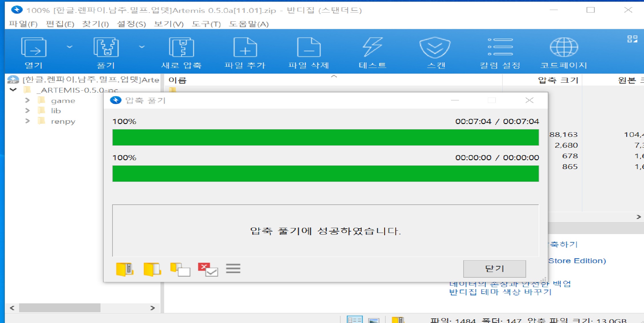Open 칼럼 설정 column settings icon
This screenshot has height=323, width=644.
point(500,47)
